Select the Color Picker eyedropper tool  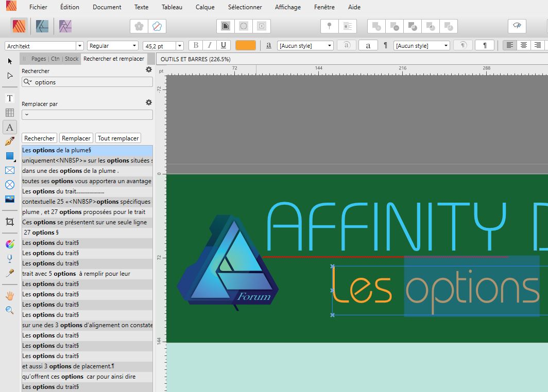(10, 273)
